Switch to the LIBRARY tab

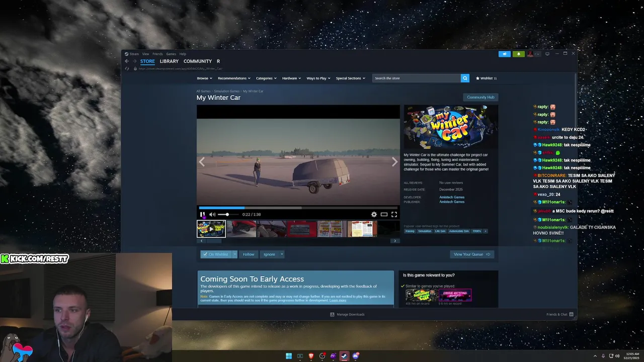click(x=169, y=61)
